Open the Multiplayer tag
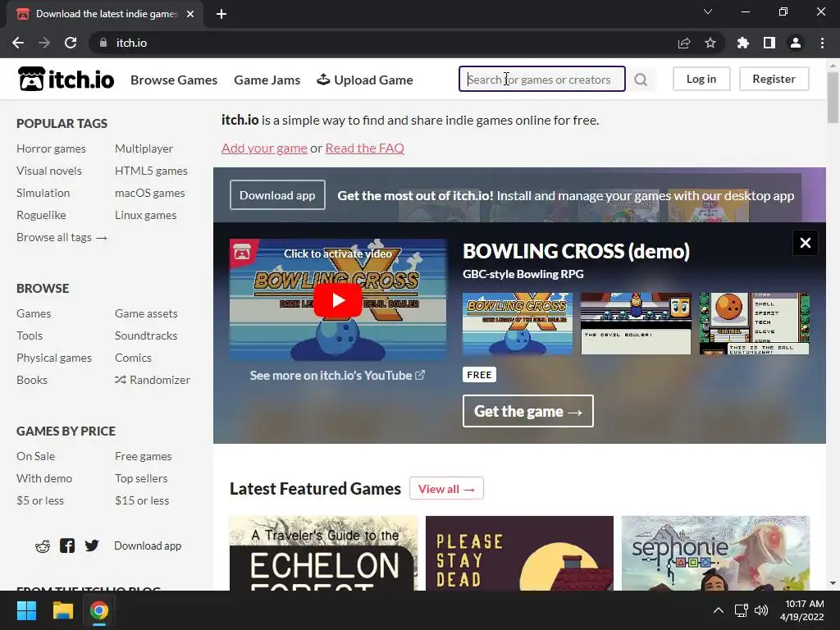 pos(144,148)
